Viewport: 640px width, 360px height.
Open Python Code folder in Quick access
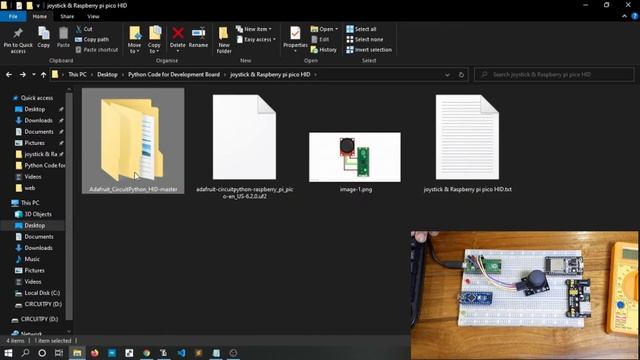point(40,165)
